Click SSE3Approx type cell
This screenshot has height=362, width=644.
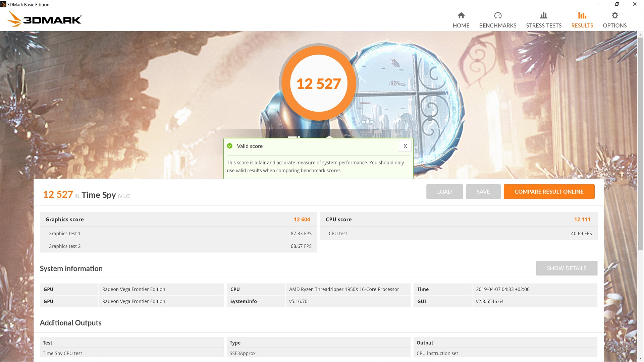tap(318, 353)
